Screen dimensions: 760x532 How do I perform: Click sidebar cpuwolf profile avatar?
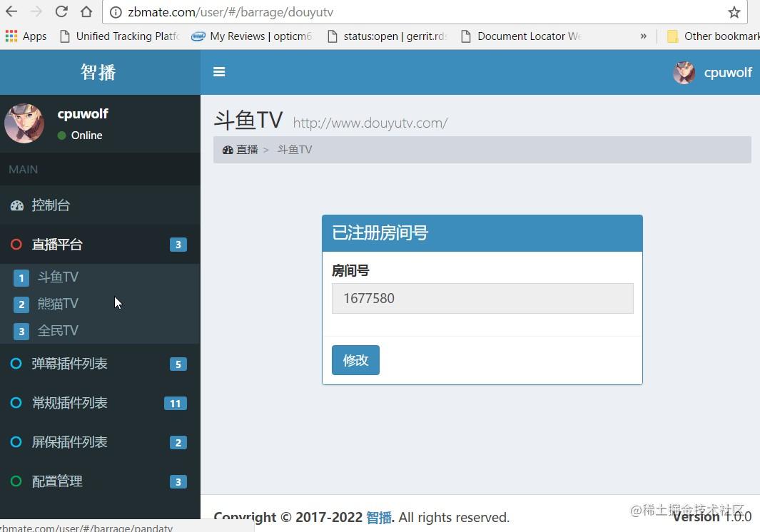point(24,123)
